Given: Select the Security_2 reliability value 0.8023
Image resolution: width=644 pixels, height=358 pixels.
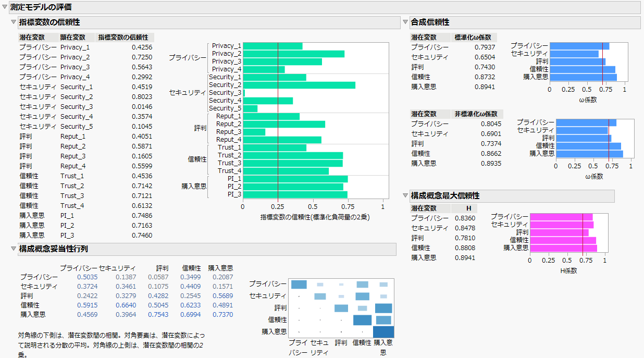Looking at the screenshot, I should 142,97.
